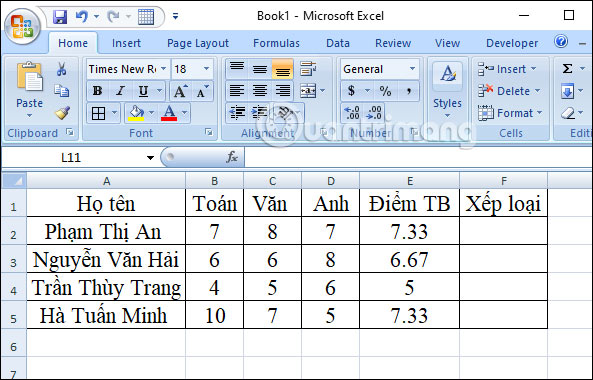Toggle Underline formatting
This screenshot has height=380, width=593.
[x=143, y=91]
